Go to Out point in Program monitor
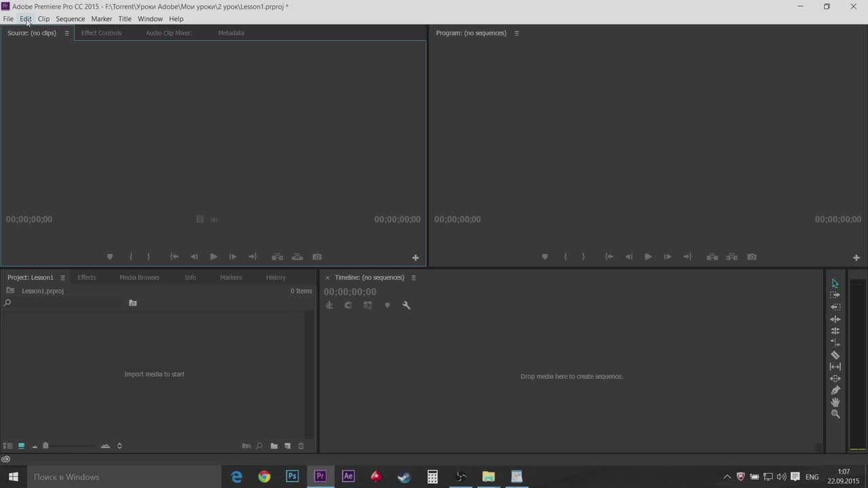The height and width of the screenshot is (488, 868). [687, 257]
